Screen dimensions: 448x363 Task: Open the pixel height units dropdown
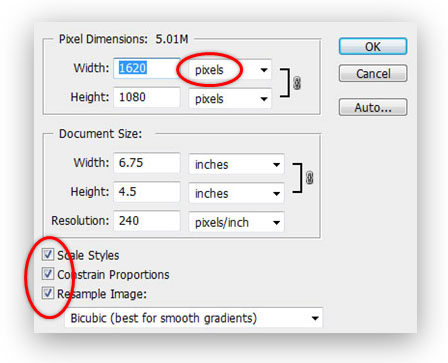[230, 99]
